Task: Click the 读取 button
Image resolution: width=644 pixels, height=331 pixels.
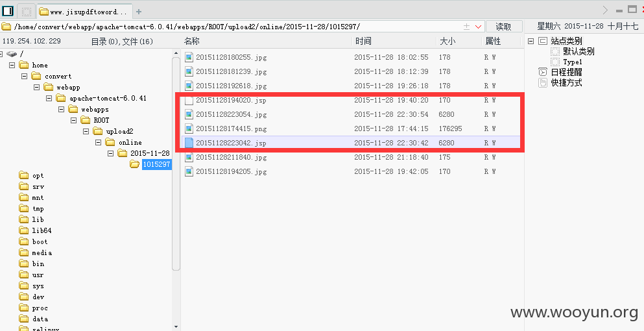Action: click(x=503, y=27)
